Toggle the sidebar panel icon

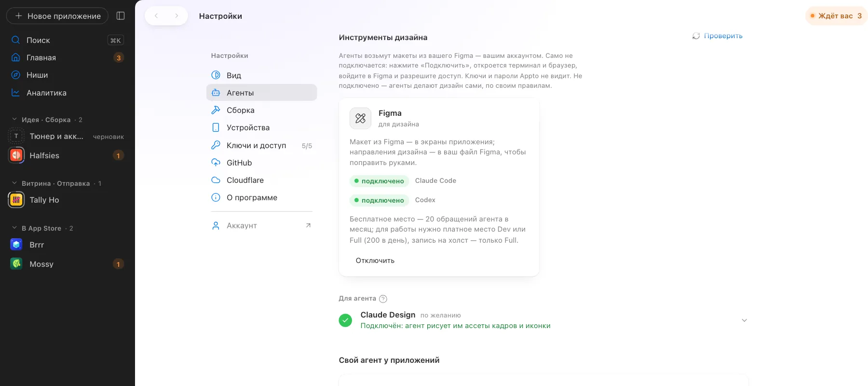pyautogui.click(x=121, y=16)
